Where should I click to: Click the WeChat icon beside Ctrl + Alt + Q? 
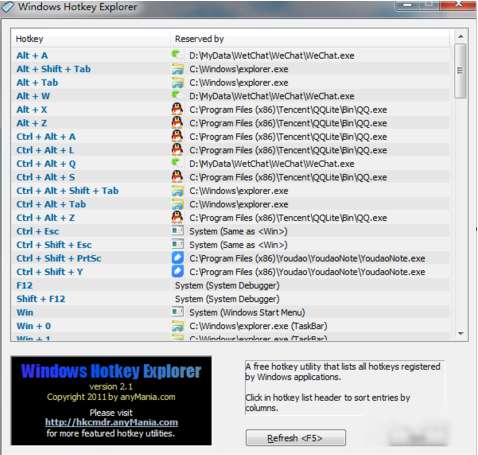click(176, 163)
